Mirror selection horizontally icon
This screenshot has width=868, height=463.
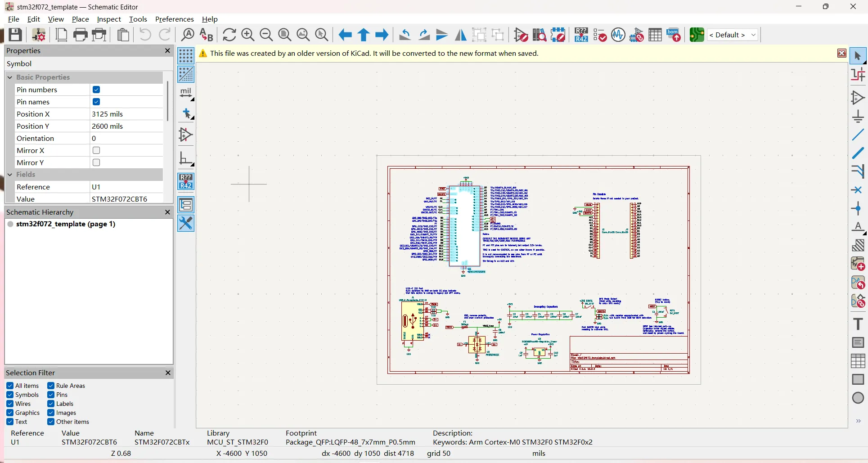pos(461,35)
